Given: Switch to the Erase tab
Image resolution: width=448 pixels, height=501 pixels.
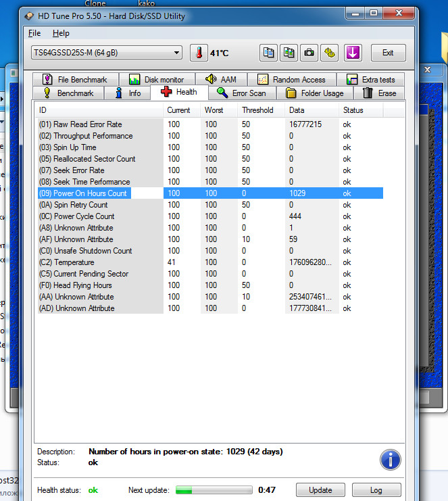Looking at the screenshot, I should click(379, 93).
